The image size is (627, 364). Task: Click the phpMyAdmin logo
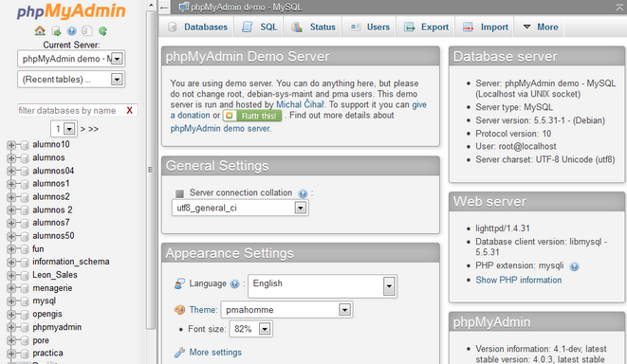pos(71,11)
